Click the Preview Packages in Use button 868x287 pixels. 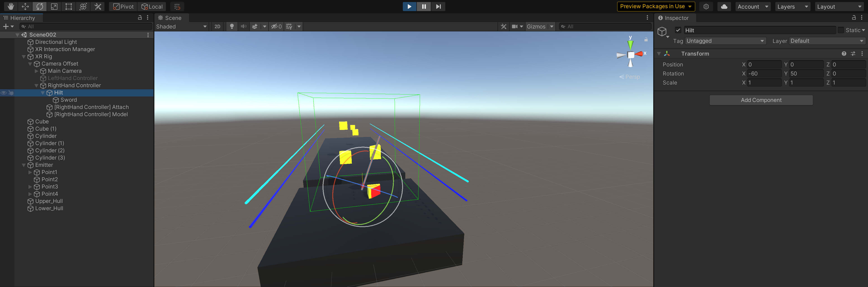click(655, 6)
